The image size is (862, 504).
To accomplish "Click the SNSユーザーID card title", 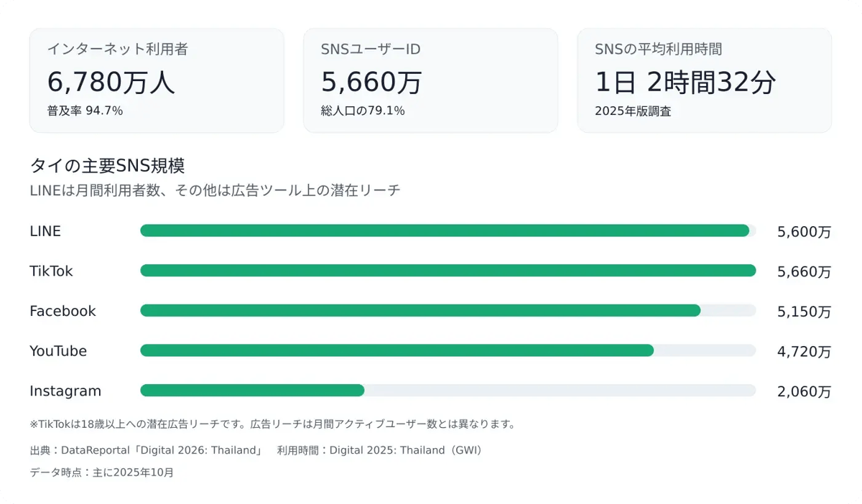I will coord(371,50).
